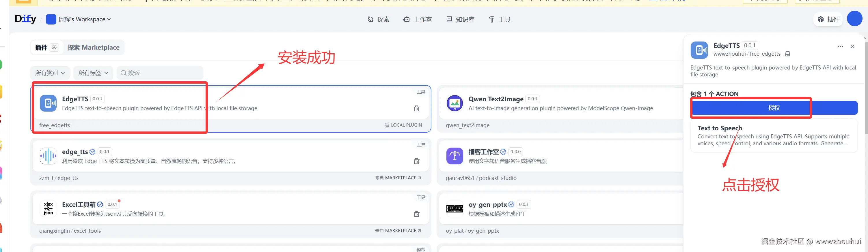
Task: Click the oy-gen-pptx plugin icon
Action: (455, 209)
